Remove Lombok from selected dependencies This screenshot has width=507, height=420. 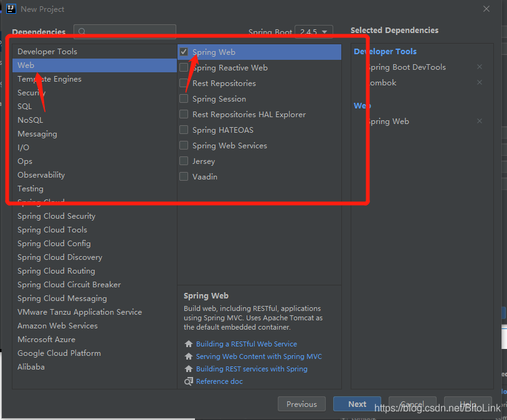point(480,82)
